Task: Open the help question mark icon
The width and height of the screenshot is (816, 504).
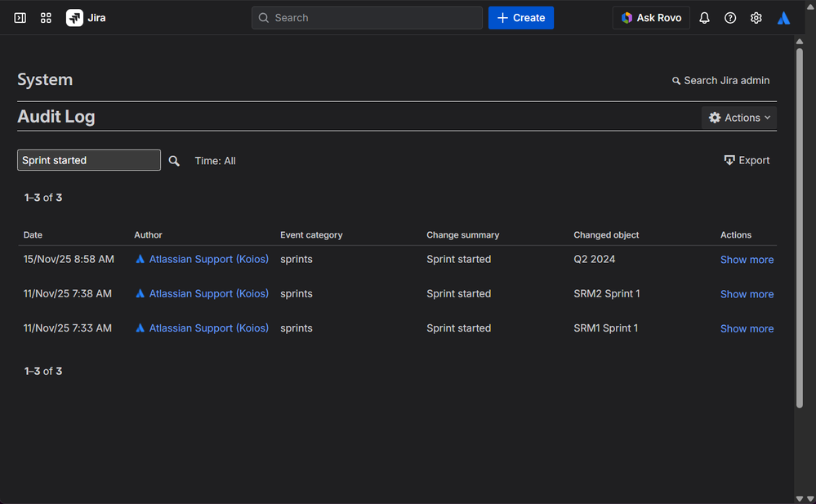Action: (730, 18)
